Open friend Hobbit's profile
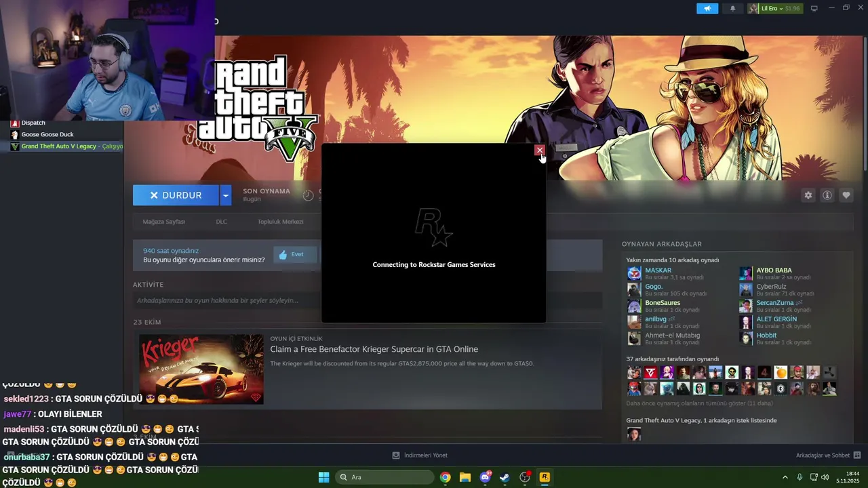Viewport: 868px width, 488px height. point(766,335)
